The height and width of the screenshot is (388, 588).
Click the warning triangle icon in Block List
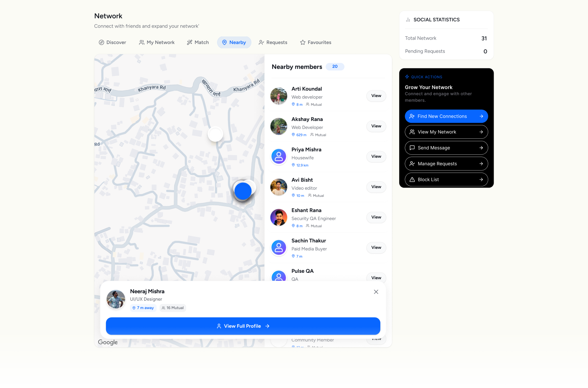coord(412,179)
